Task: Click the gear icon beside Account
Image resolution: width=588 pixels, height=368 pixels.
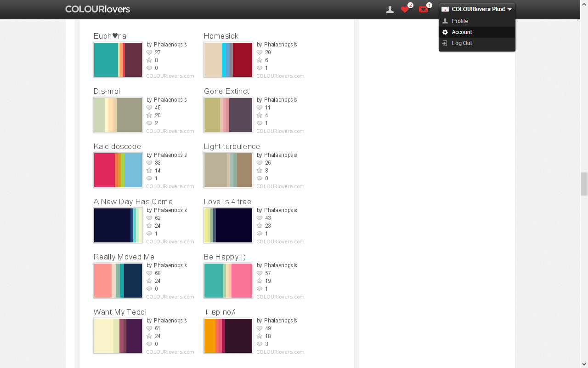Action: click(x=445, y=32)
